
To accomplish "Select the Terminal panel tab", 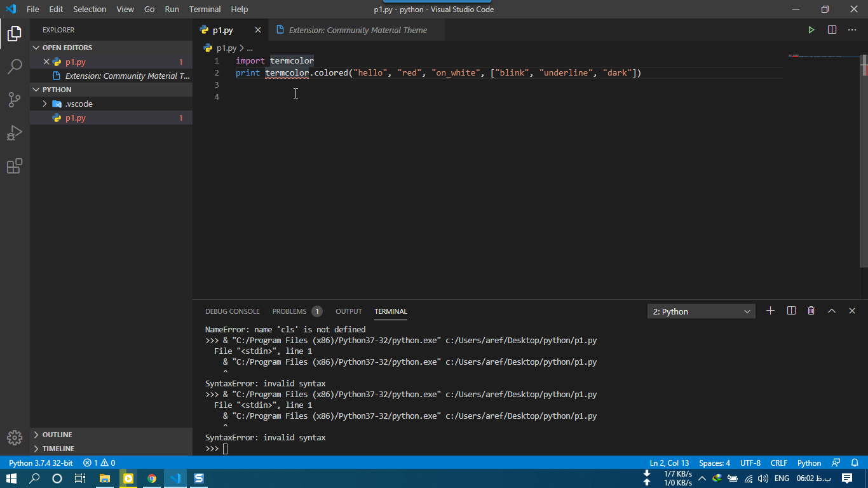I will pyautogui.click(x=391, y=311).
